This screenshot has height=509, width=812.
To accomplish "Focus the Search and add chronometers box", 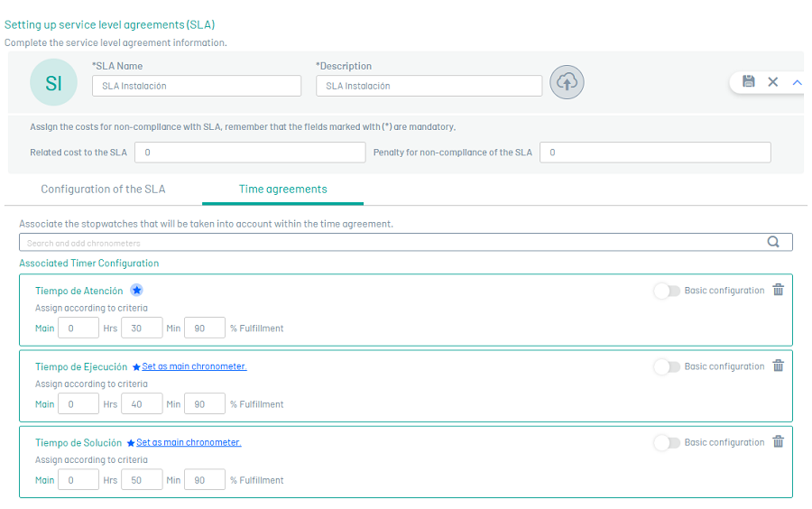I will pos(388,242).
